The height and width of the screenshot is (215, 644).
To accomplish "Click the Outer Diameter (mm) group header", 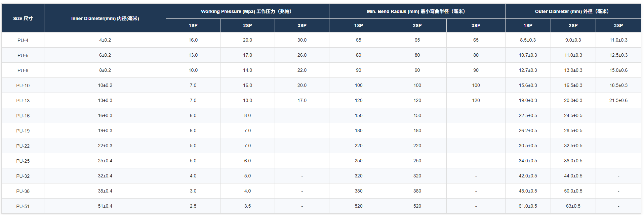I will (573, 11).
